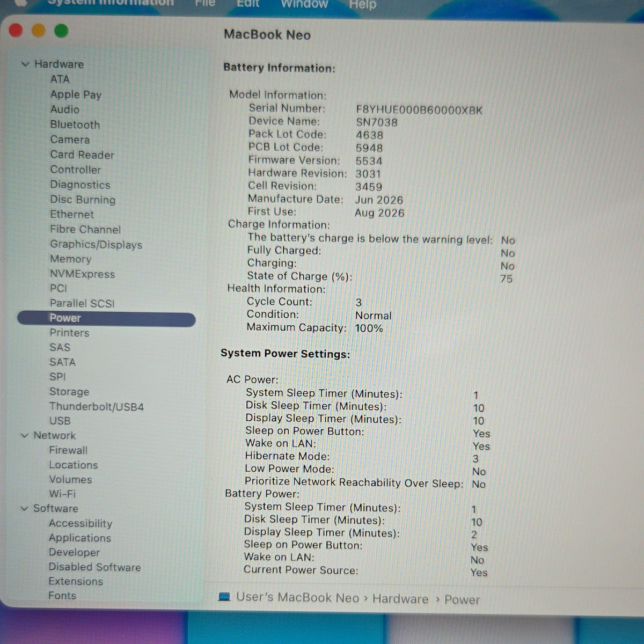Zoom the window with the green button
Viewport: 644px width, 644px height.
[61, 31]
